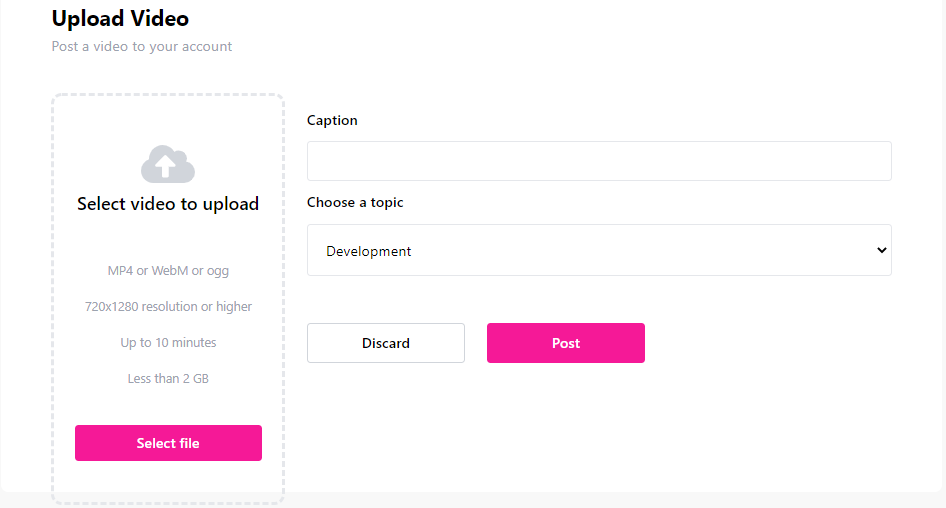Screen dimensions: 946x508
Task: Click the Choose a topic label
Action: (x=355, y=202)
